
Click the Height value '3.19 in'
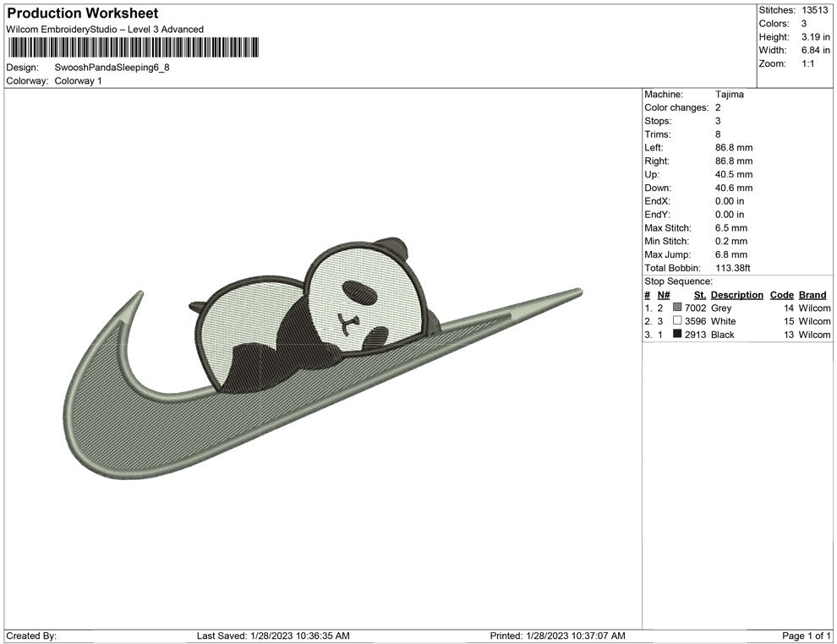[815, 37]
